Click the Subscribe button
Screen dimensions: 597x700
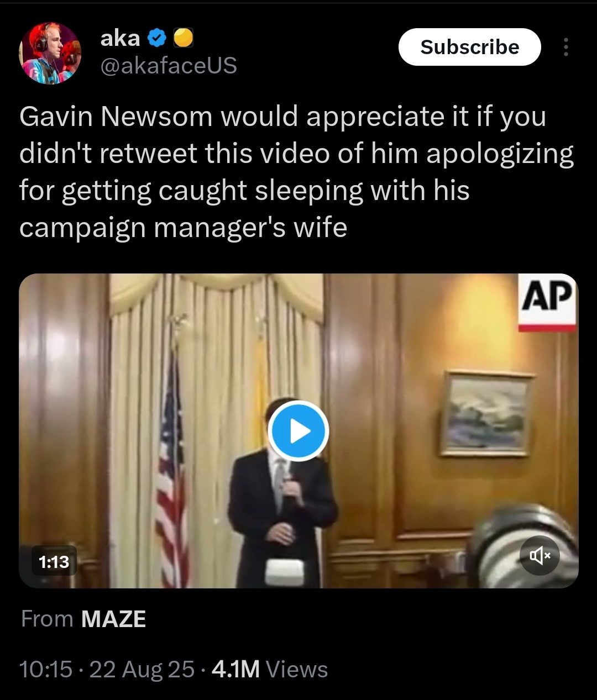(x=469, y=47)
